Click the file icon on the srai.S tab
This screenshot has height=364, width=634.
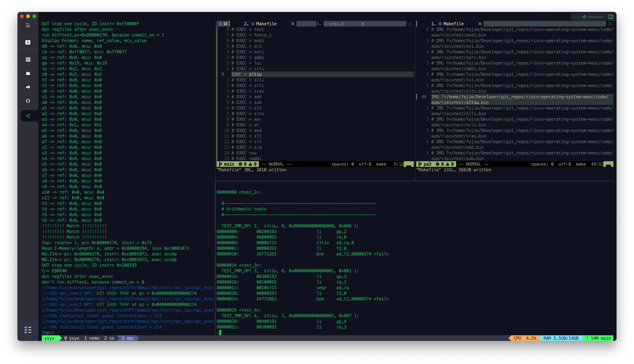(325, 24)
